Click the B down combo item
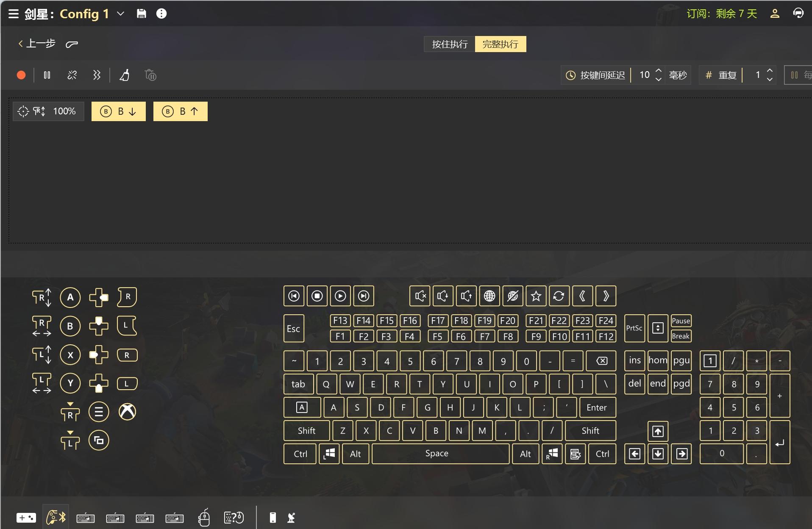 point(119,111)
